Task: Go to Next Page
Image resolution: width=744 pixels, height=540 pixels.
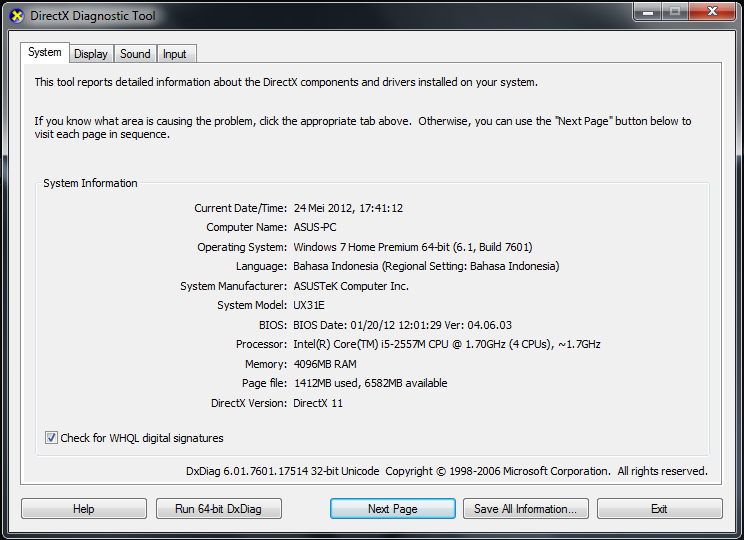Action: [x=392, y=509]
